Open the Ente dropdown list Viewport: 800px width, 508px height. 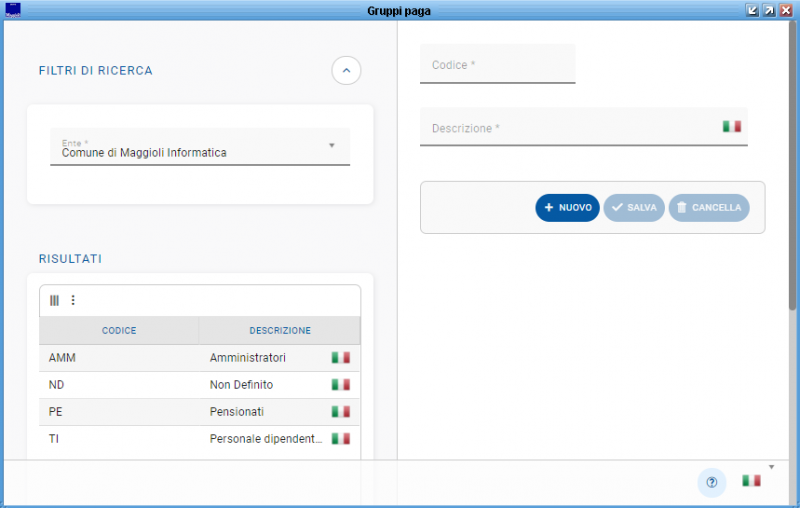click(331, 146)
